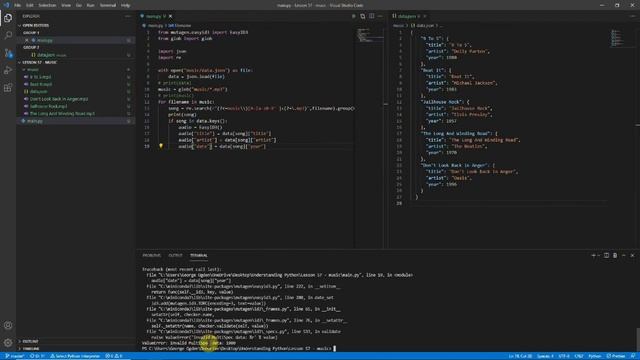Viewport: 640px width, 360px height.
Task: Click the Python language mode in status bar
Action: point(594,356)
